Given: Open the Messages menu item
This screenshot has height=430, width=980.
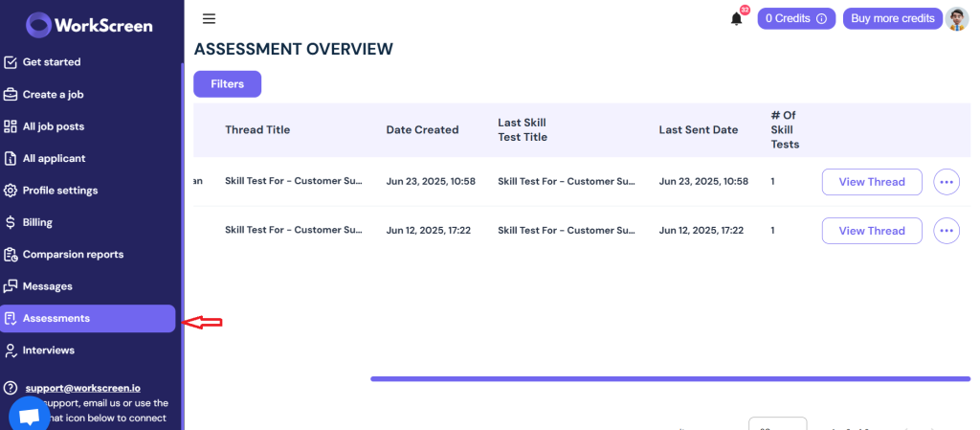Looking at the screenshot, I should [47, 286].
